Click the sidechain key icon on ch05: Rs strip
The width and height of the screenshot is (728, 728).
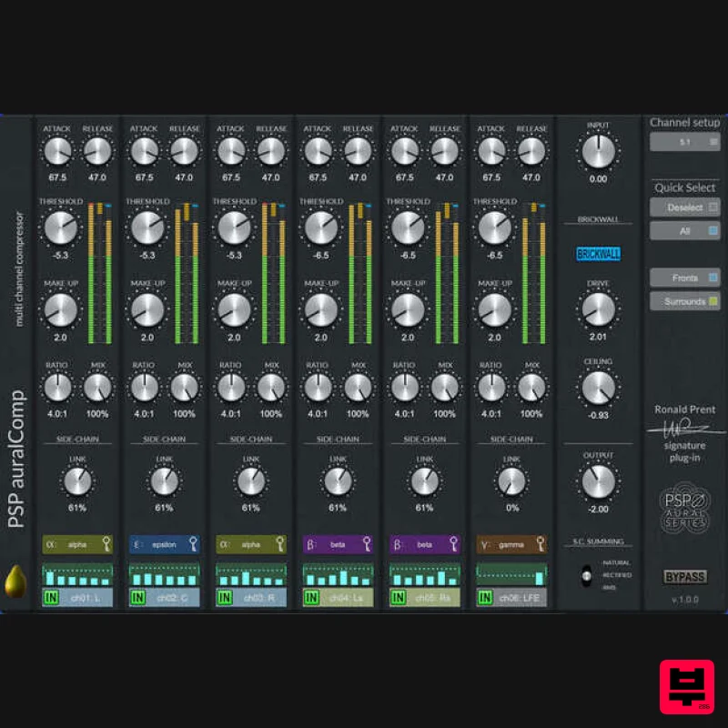(452, 543)
